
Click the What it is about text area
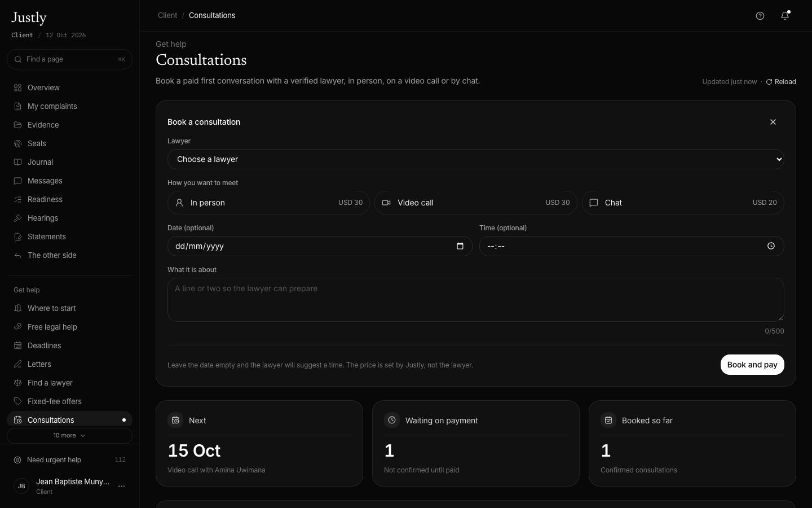tap(476, 300)
